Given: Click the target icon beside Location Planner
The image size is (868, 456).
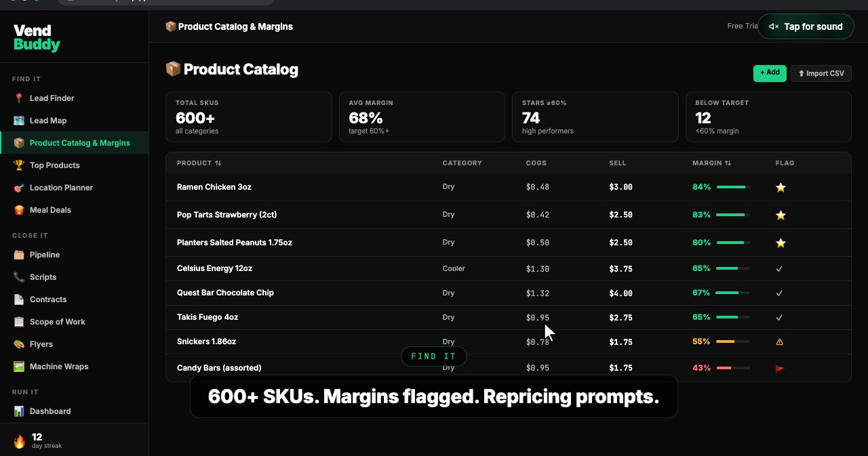Looking at the screenshot, I should pos(19,188).
